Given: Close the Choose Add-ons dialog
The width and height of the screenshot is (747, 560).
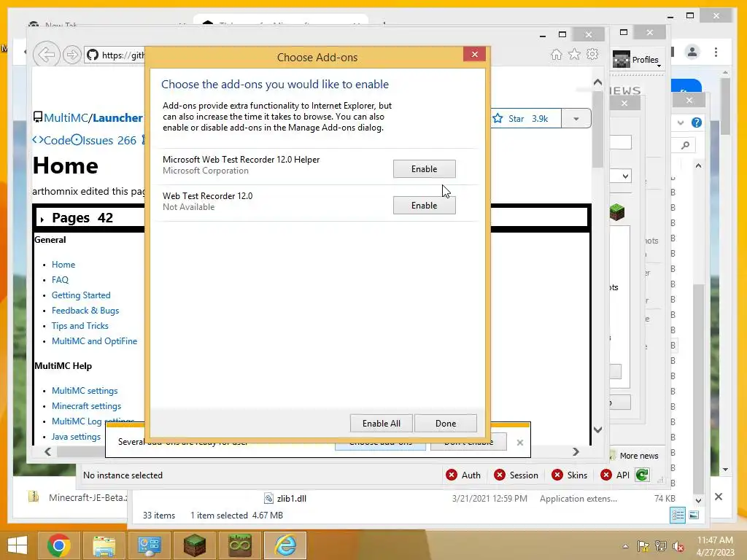Looking at the screenshot, I should [474, 54].
